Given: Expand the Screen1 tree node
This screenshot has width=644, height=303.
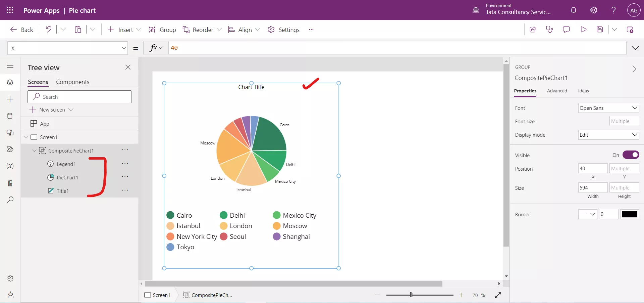Looking at the screenshot, I should pyautogui.click(x=26, y=137).
